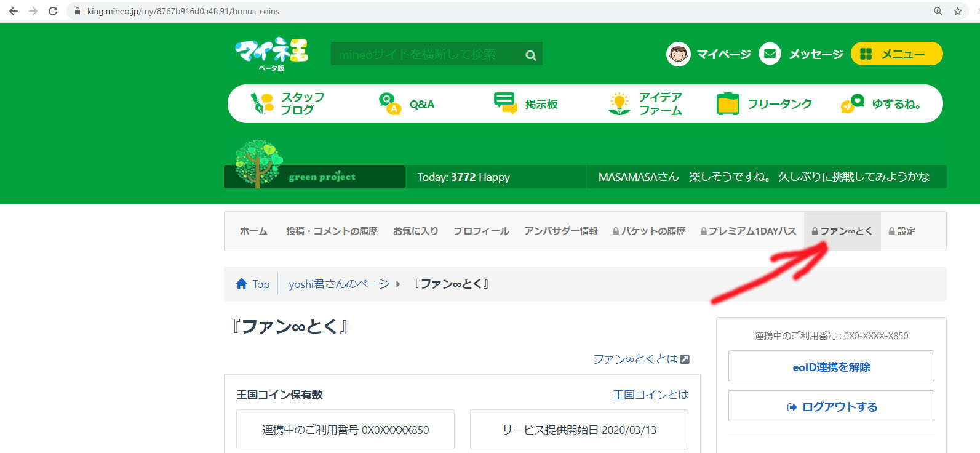Open ゆずるね。 section
The height and width of the screenshot is (453, 980).
(x=881, y=104)
